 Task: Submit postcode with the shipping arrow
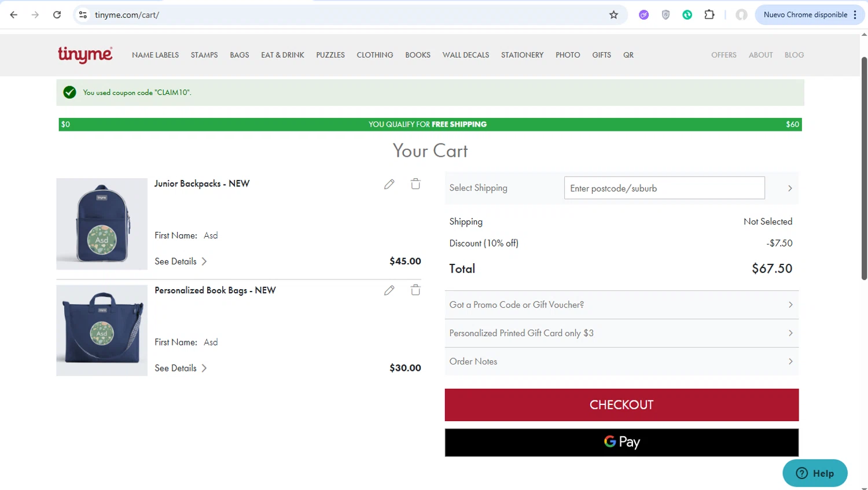[790, 189]
